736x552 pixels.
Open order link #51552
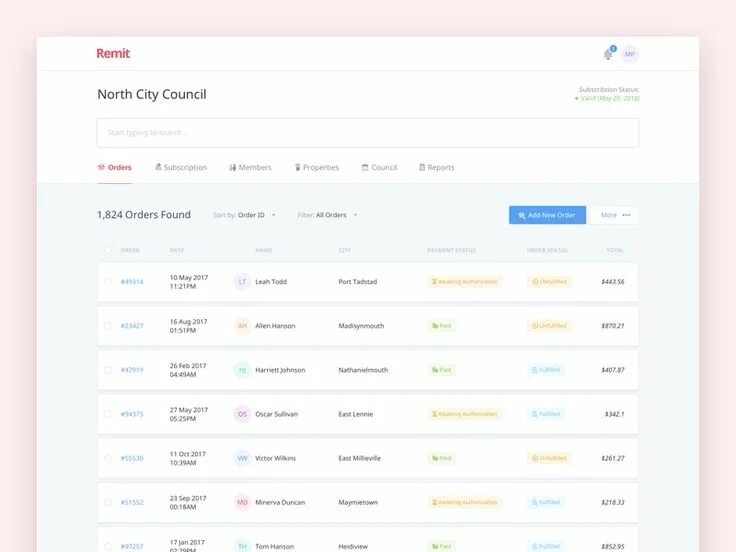pos(132,502)
